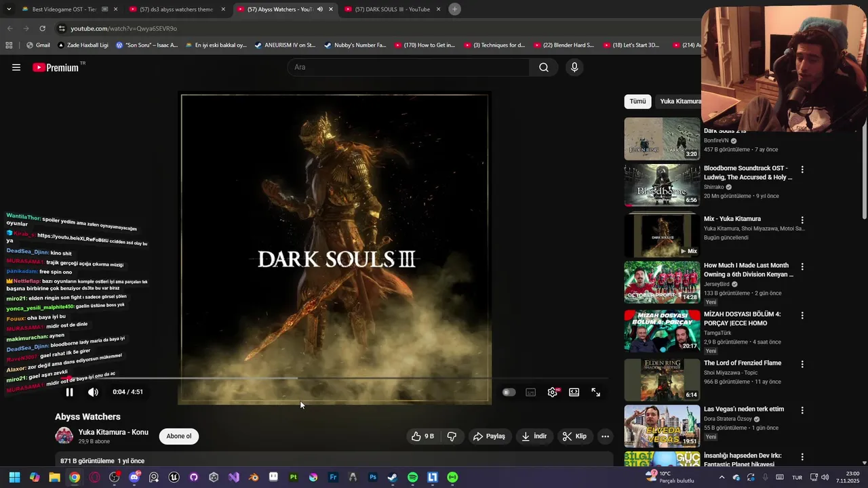This screenshot has width=868, height=488.
Task: Open the Bloodborne Soundtrack OST video thumbnail
Action: point(662,184)
